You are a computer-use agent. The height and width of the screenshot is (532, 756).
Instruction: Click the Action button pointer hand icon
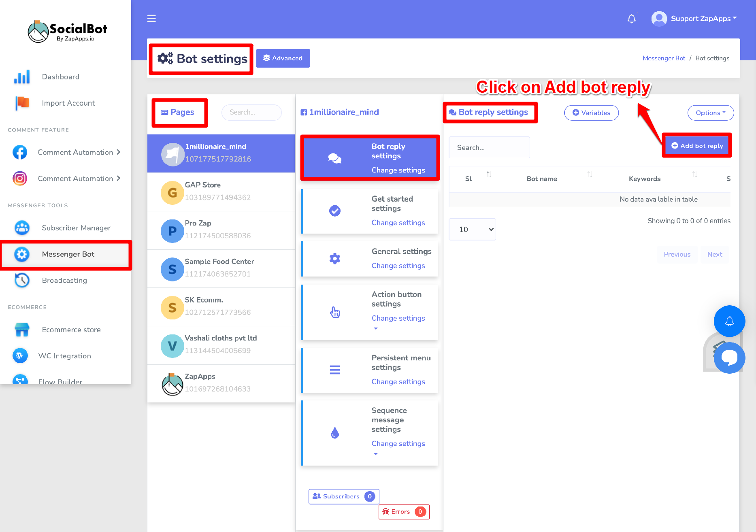(x=335, y=312)
